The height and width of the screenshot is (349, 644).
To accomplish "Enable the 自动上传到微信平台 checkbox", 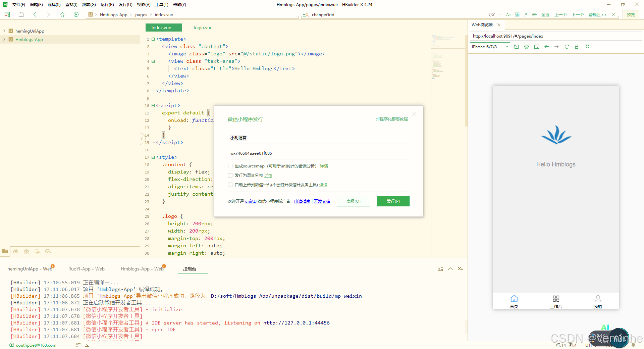I will pos(230,185).
